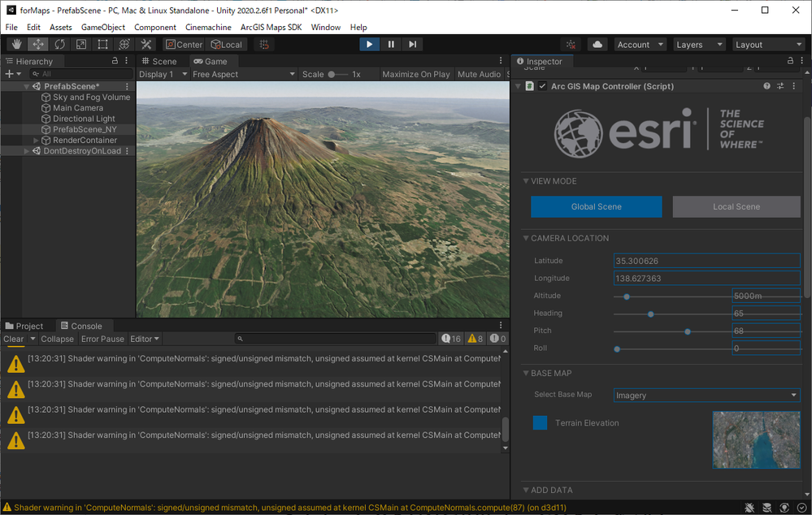Select the Rect transform tool
Screen dimensions: 812x515
click(102, 45)
